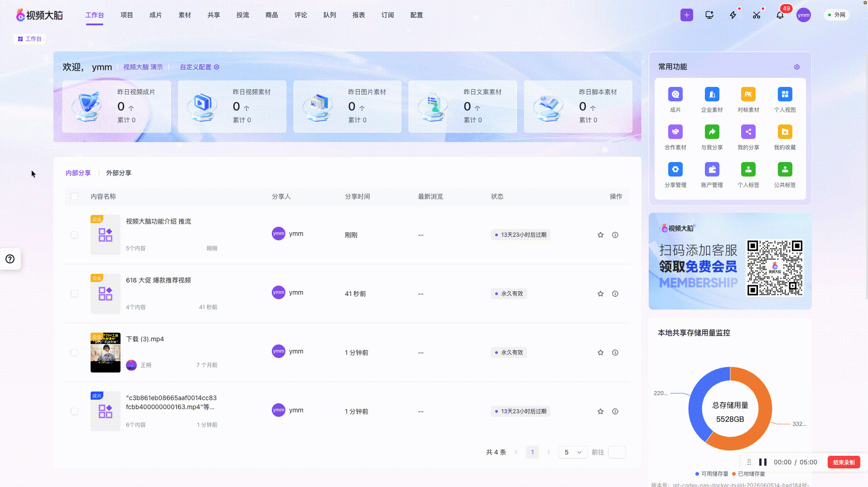This screenshot has height=487, width=868.
Task: Switch to the 内部分享 tab
Action: pyautogui.click(x=78, y=173)
